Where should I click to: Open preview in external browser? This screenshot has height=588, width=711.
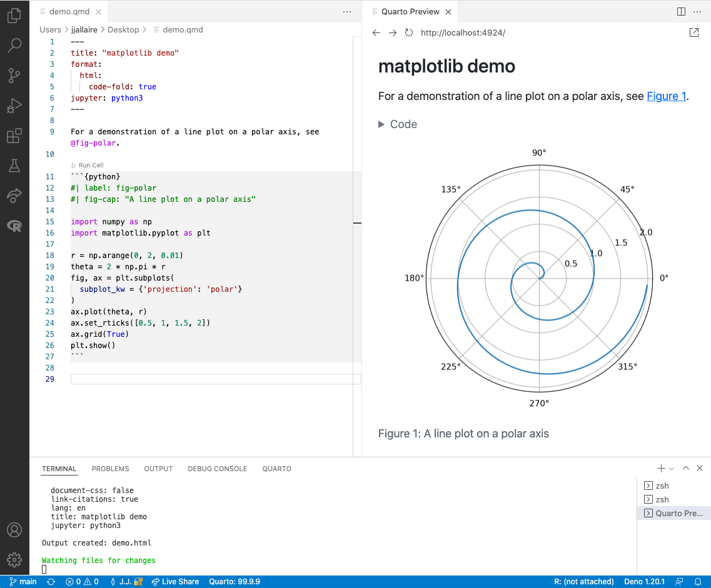[693, 32]
